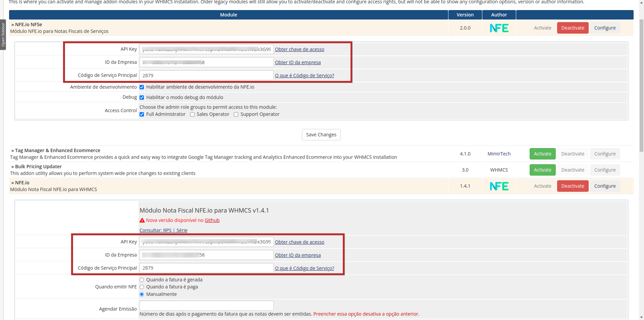
Task: Toggle Habilitar o modo debug checkbox
Action: pos(142,98)
